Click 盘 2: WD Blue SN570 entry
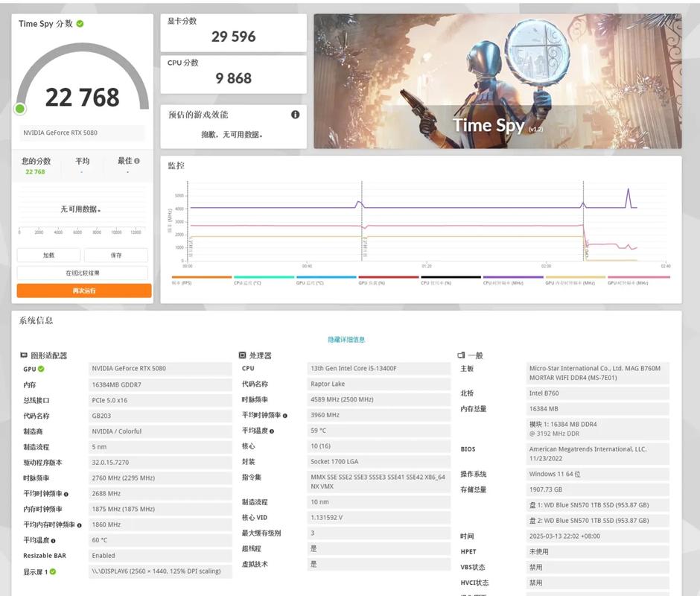 [x=598, y=521]
